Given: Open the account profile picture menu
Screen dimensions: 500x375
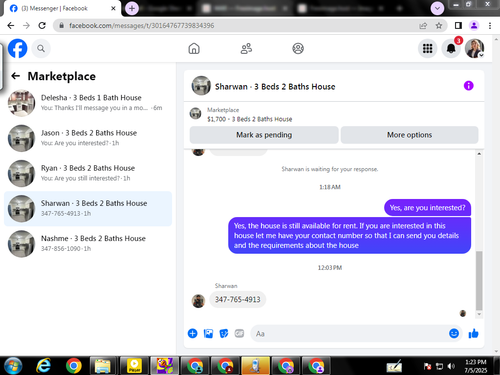Looking at the screenshot, I should pyautogui.click(x=475, y=49).
